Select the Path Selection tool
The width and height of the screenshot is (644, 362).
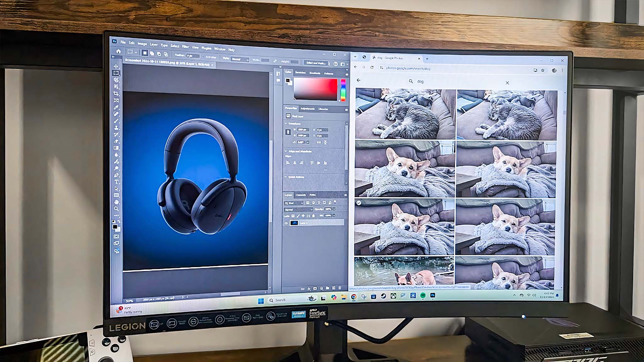click(116, 189)
